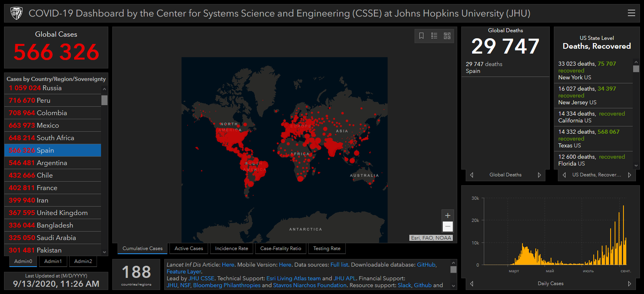The width and height of the screenshot is (644, 294).
Task: Show next chart after Daily Cases
Action: (630, 284)
